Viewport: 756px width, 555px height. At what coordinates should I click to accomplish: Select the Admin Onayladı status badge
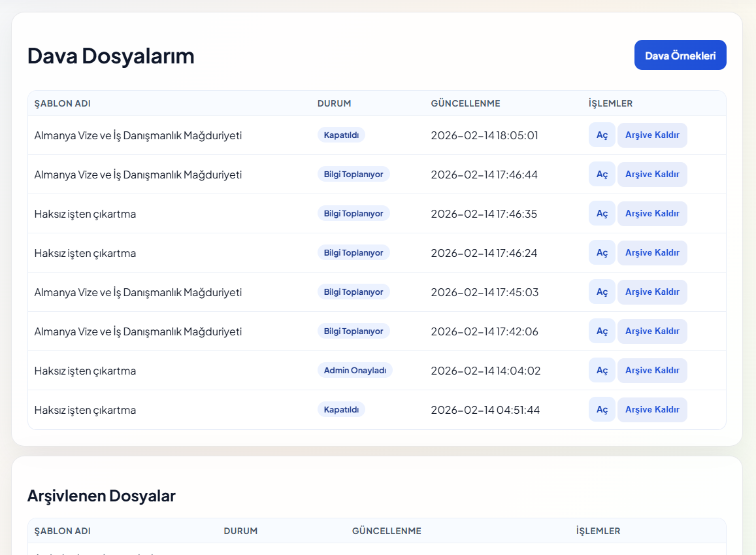(x=354, y=370)
